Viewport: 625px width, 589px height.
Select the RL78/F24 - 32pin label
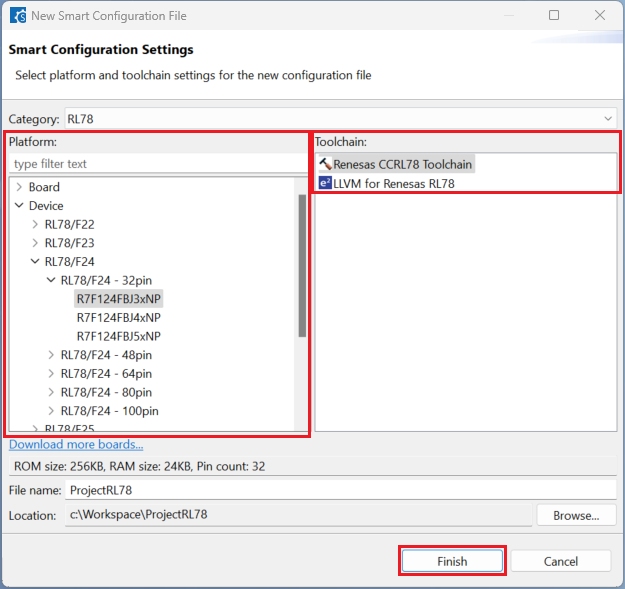point(106,281)
